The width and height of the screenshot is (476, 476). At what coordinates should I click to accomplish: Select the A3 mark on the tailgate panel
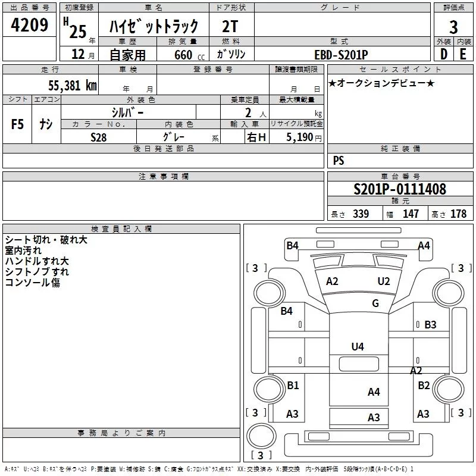pyautogui.click(x=374, y=418)
